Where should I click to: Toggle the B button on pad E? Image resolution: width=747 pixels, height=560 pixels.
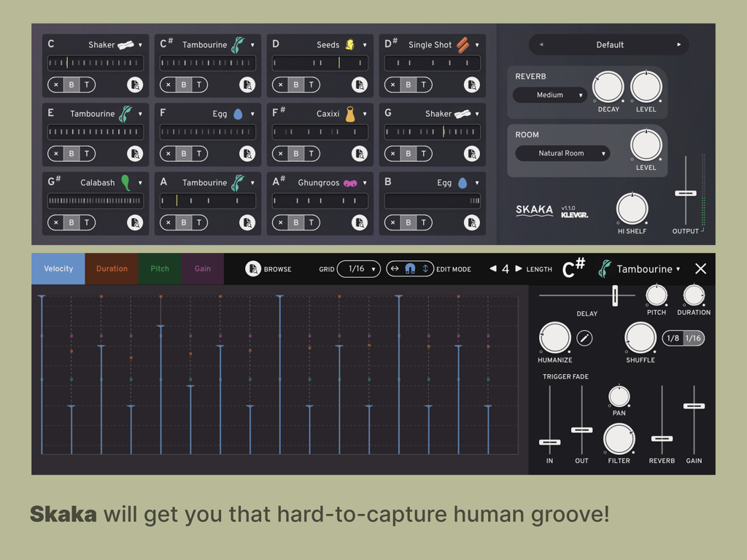tap(71, 154)
